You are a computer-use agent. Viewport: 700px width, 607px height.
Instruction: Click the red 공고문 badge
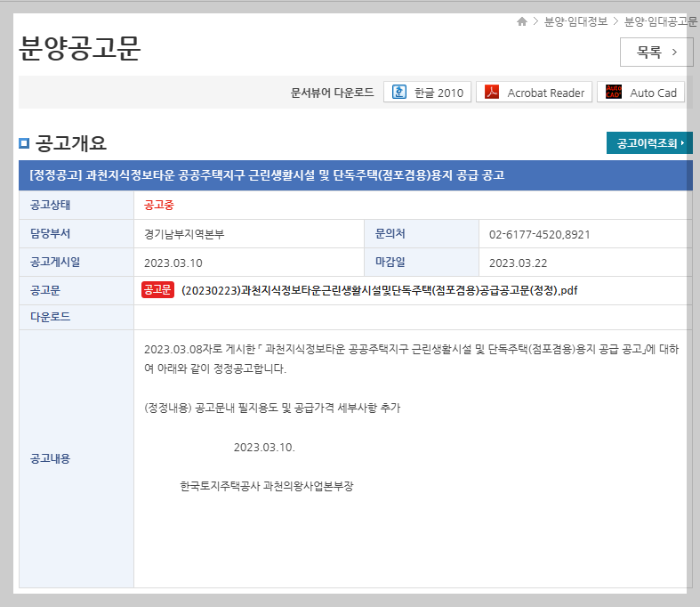(157, 290)
